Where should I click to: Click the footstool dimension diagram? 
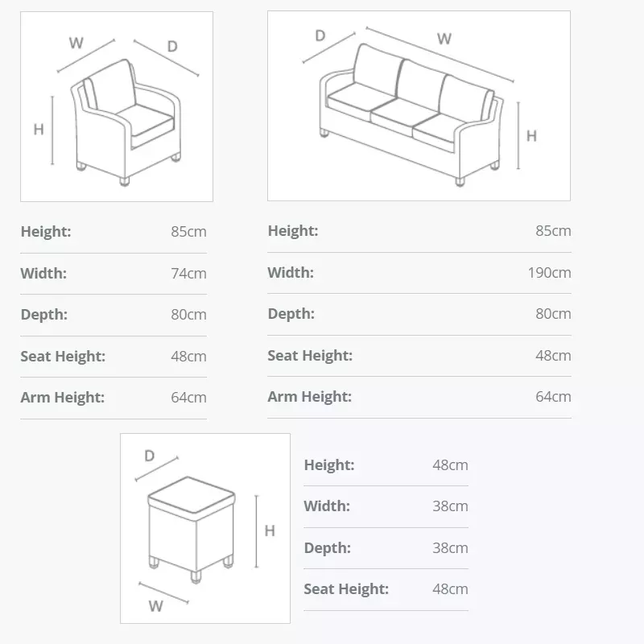[x=205, y=528]
